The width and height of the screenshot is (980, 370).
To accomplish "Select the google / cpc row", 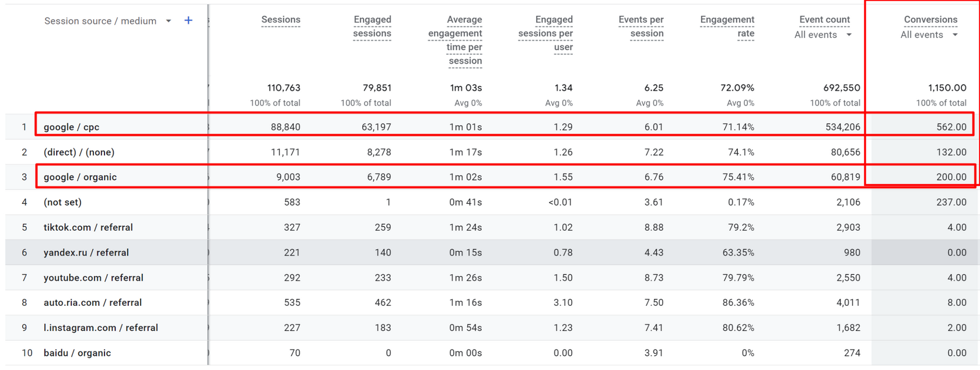I will 72,127.
